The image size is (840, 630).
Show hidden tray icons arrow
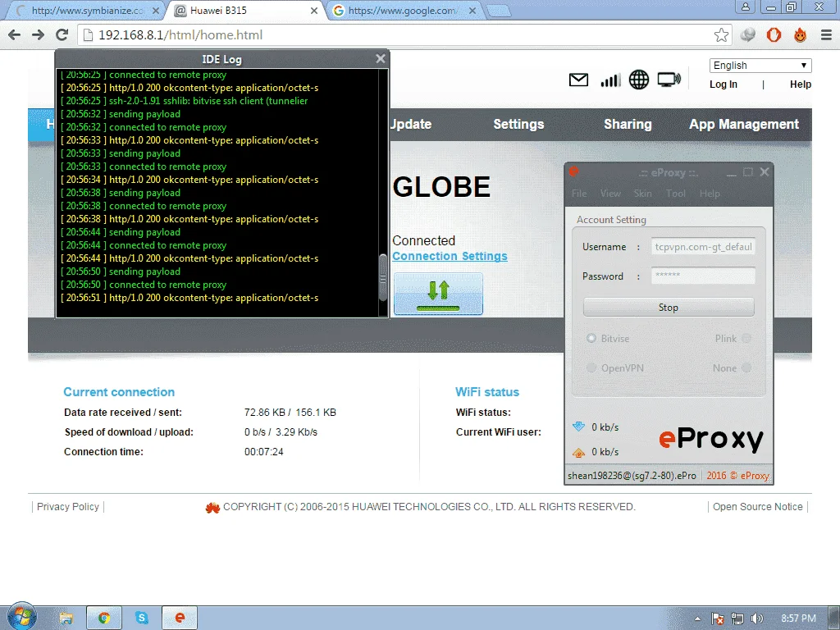pyautogui.click(x=697, y=619)
